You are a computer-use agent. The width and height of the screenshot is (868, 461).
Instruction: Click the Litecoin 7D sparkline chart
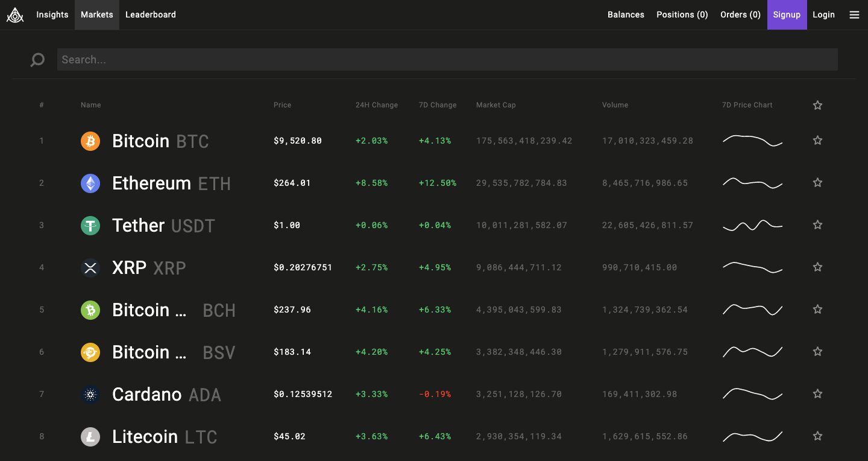click(x=752, y=436)
